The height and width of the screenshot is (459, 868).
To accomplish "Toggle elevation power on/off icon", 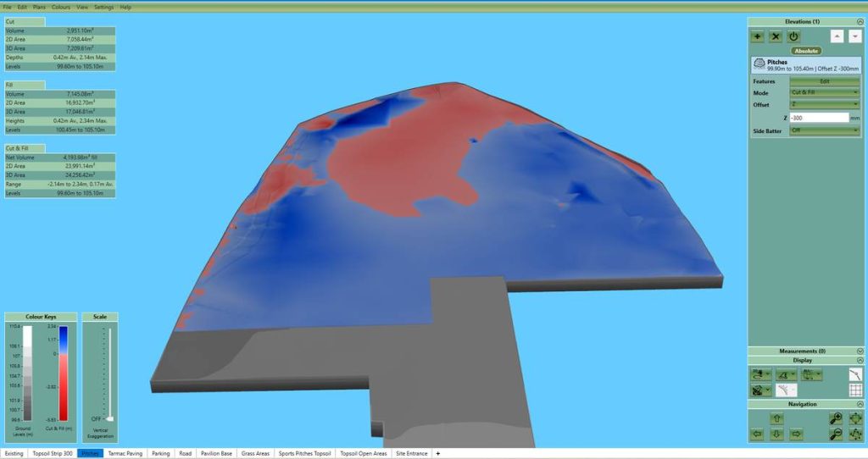I will (x=793, y=36).
